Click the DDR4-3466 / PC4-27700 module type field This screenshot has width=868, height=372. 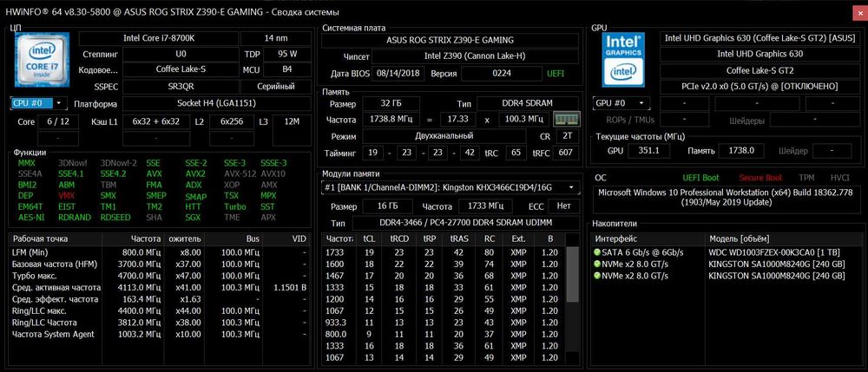click(465, 222)
